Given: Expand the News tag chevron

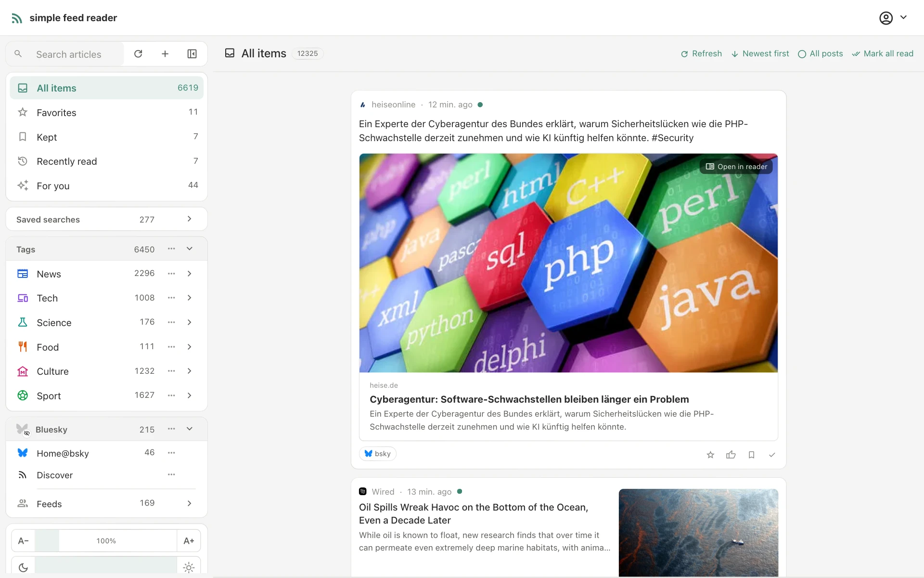Looking at the screenshot, I should tap(190, 274).
